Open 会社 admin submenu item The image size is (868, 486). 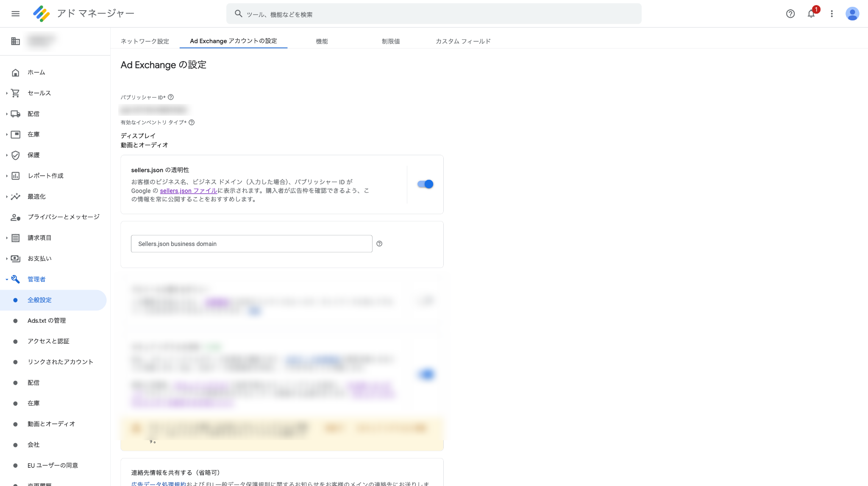tap(33, 445)
